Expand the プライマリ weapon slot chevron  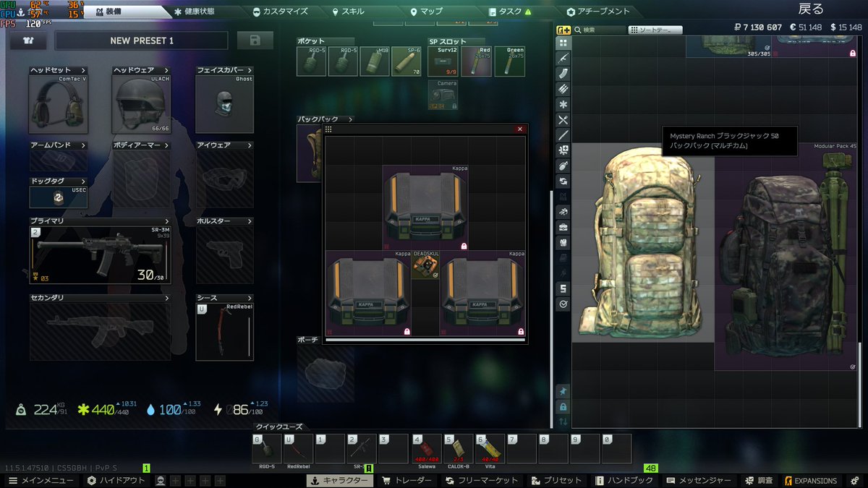click(x=167, y=221)
